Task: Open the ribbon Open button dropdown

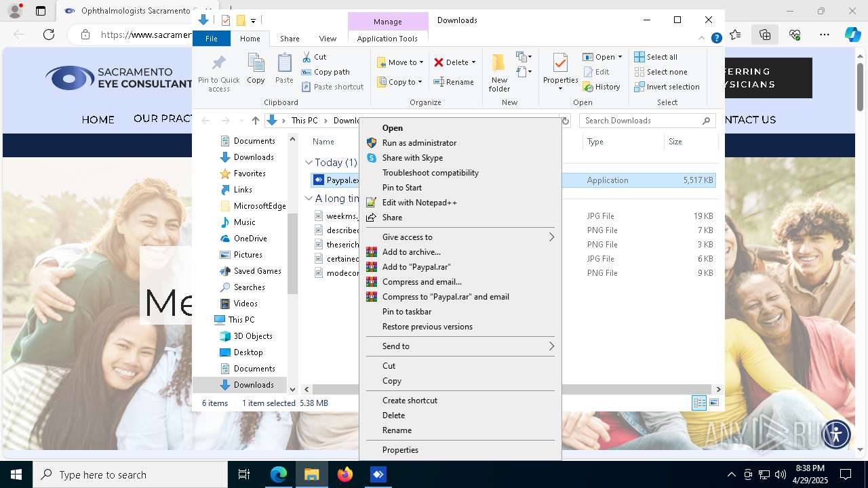Action: (620, 57)
